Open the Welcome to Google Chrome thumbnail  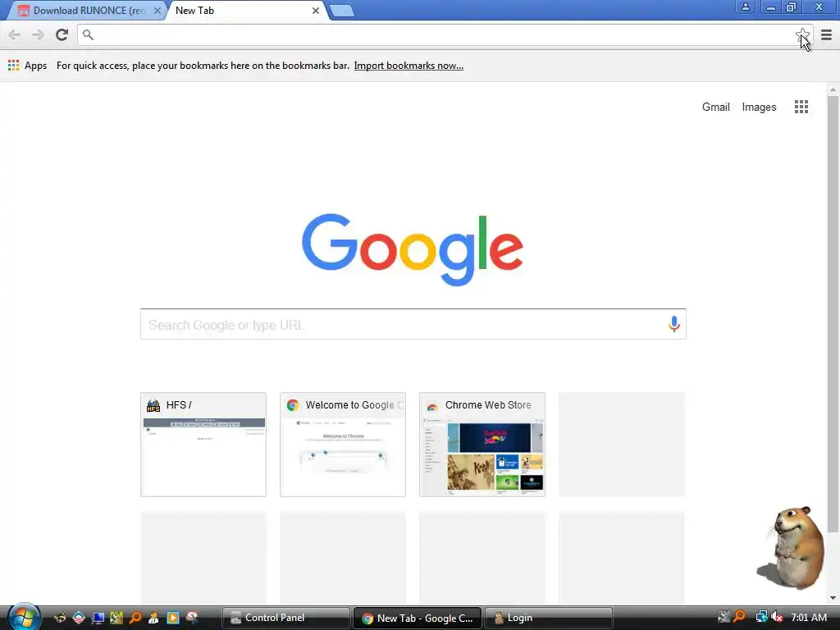coord(343,444)
